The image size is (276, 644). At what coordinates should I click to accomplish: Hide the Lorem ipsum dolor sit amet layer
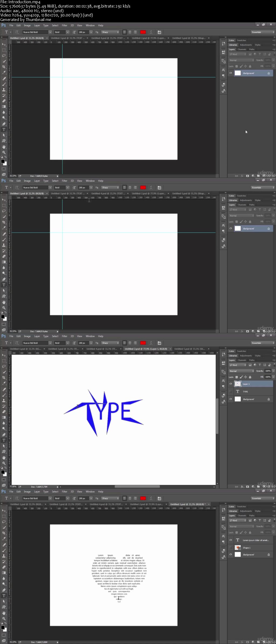(x=231, y=540)
